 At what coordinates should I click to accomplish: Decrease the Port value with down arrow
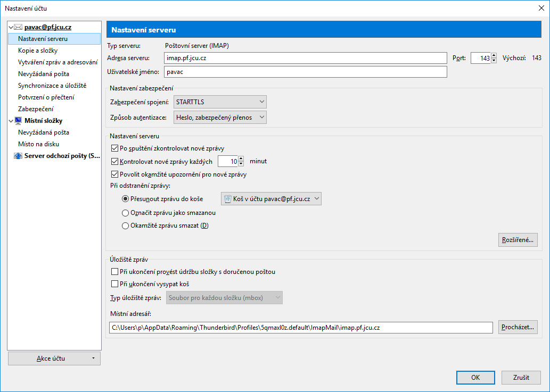494,61
